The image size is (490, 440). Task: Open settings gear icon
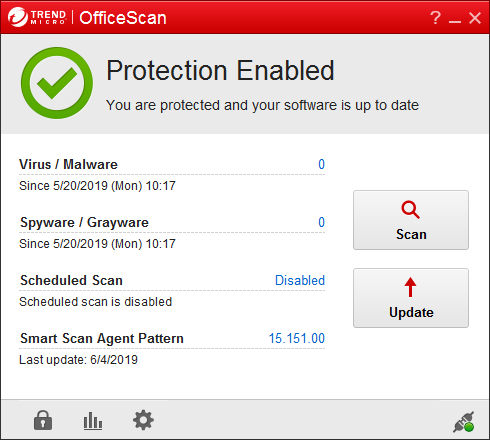[x=143, y=420]
